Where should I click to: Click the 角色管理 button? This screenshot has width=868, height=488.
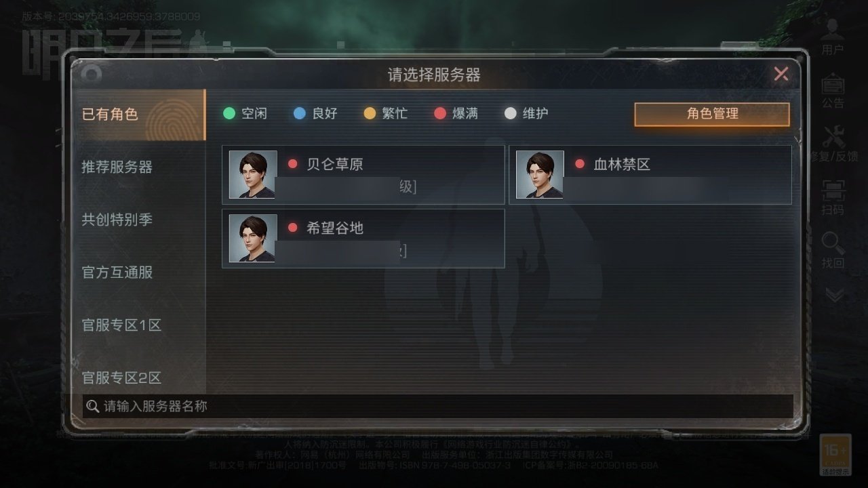point(712,114)
